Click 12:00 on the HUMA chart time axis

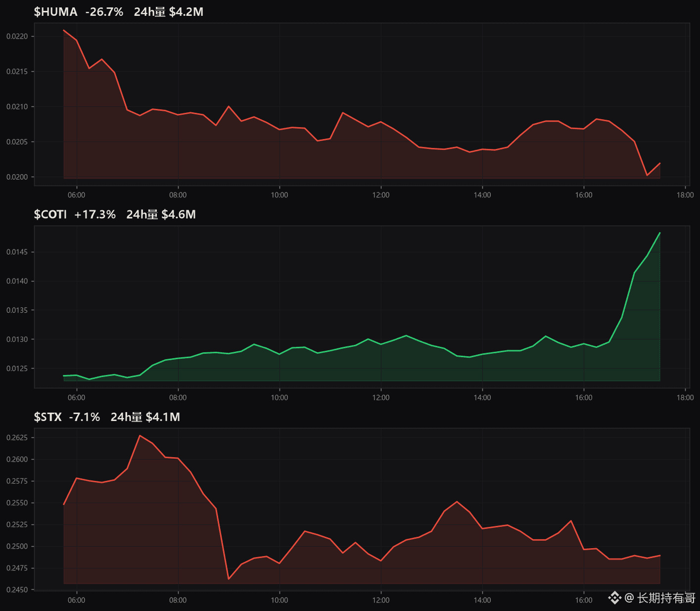point(381,195)
